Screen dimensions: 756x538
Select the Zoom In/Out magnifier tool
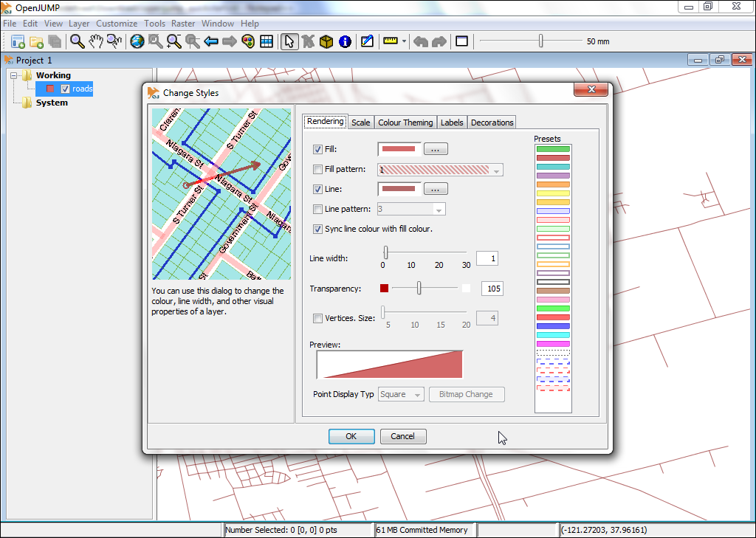[77, 41]
